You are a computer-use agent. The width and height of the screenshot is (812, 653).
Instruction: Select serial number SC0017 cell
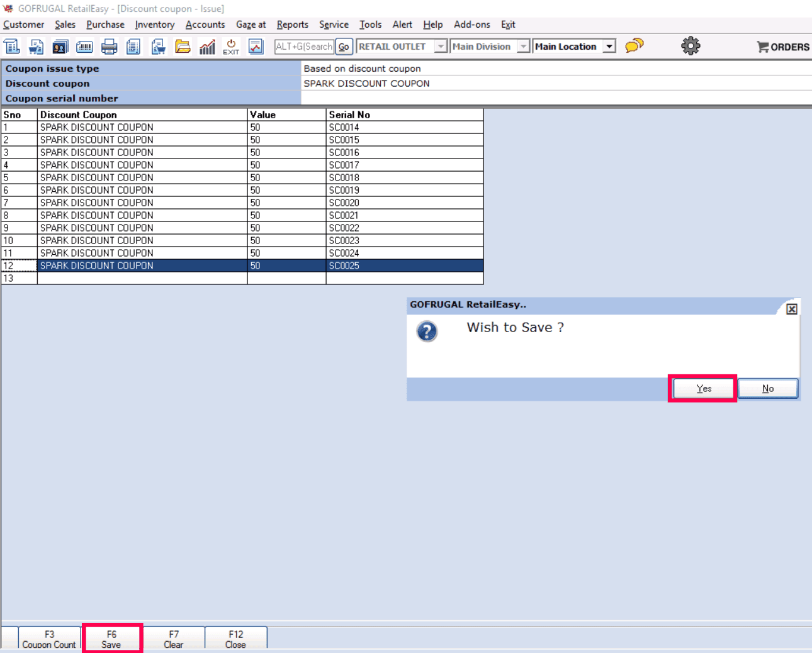click(405, 165)
